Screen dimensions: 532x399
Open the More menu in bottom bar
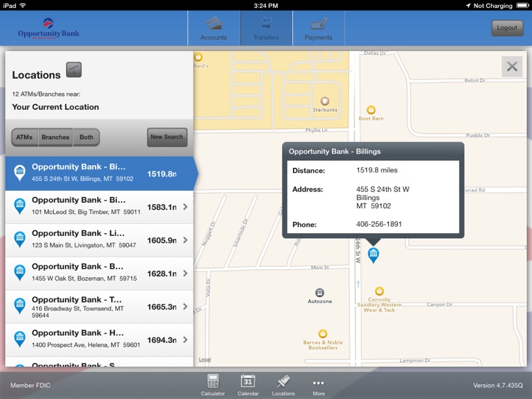click(318, 386)
